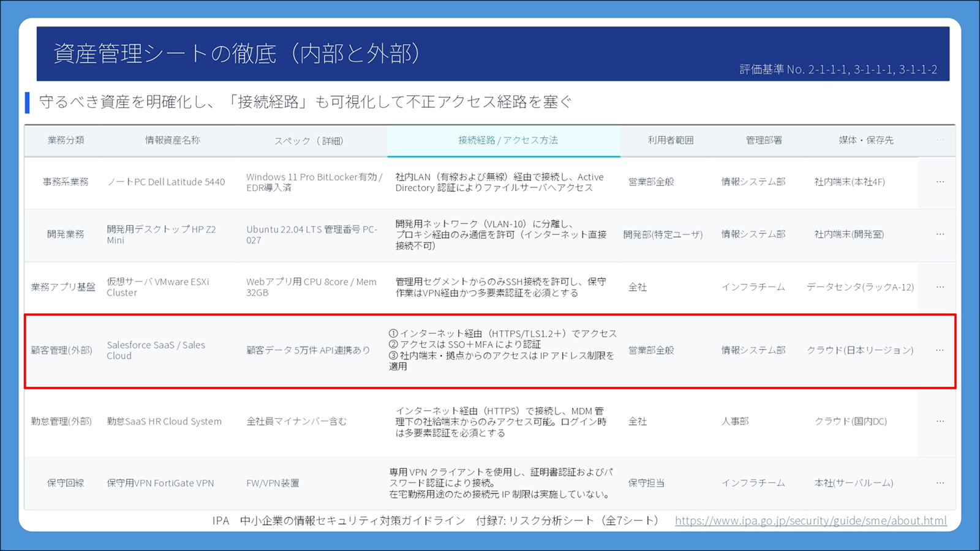Screen dimensions: 980x551
Task: Click the 業務分類 column header
Action: click(66, 140)
